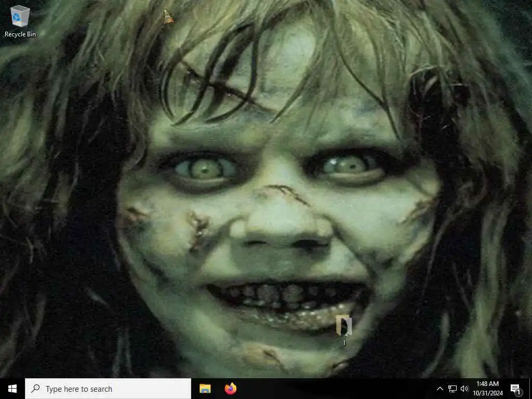
Task: Open File Explorer from the taskbar
Action: 205,389
